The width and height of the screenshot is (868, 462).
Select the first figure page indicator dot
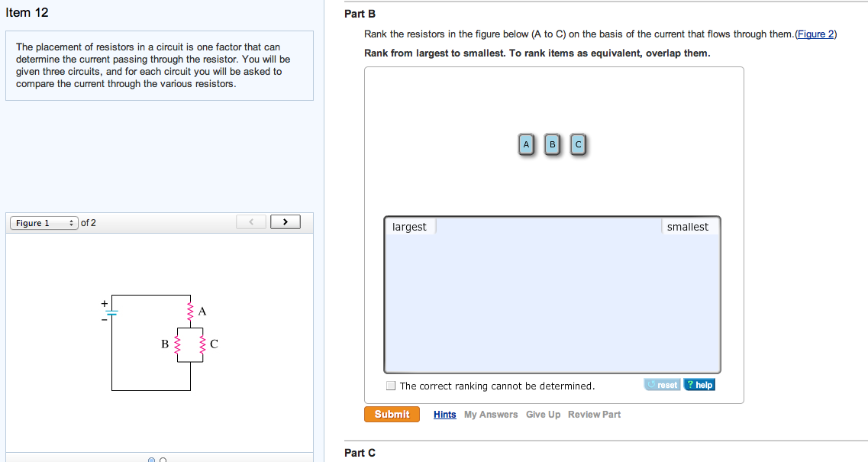point(152,459)
